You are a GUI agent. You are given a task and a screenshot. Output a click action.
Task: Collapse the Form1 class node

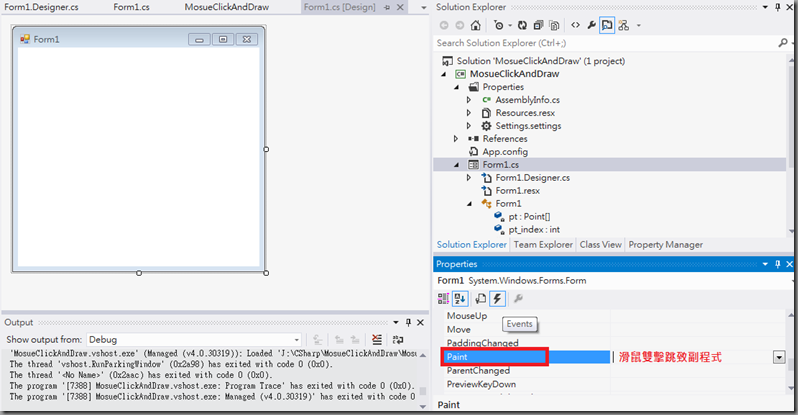[x=469, y=204]
